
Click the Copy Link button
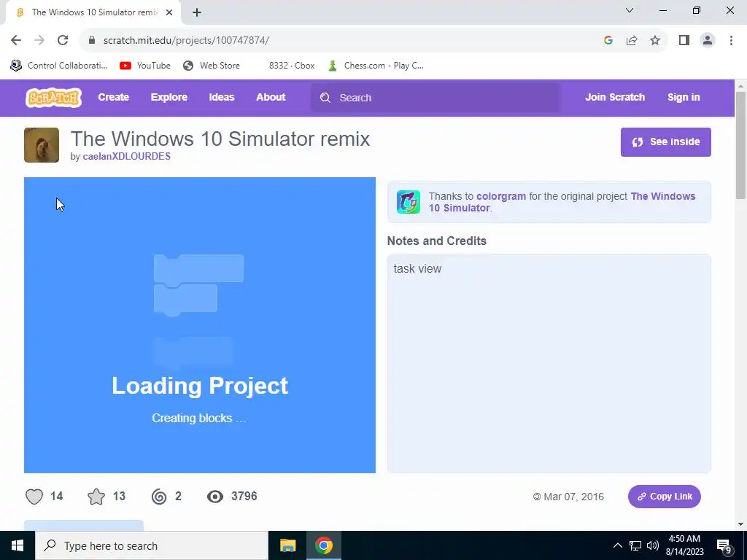click(x=664, y=497)
